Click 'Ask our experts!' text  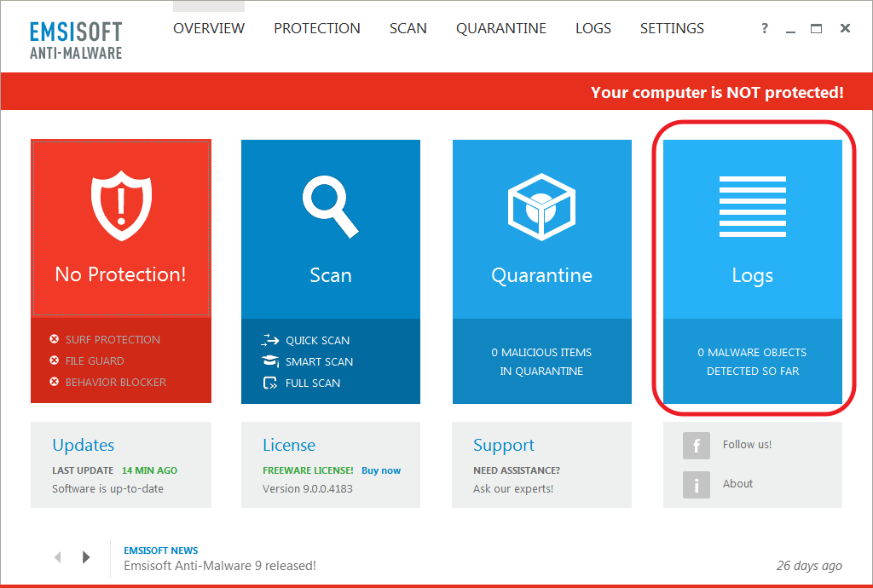[513, 489]
